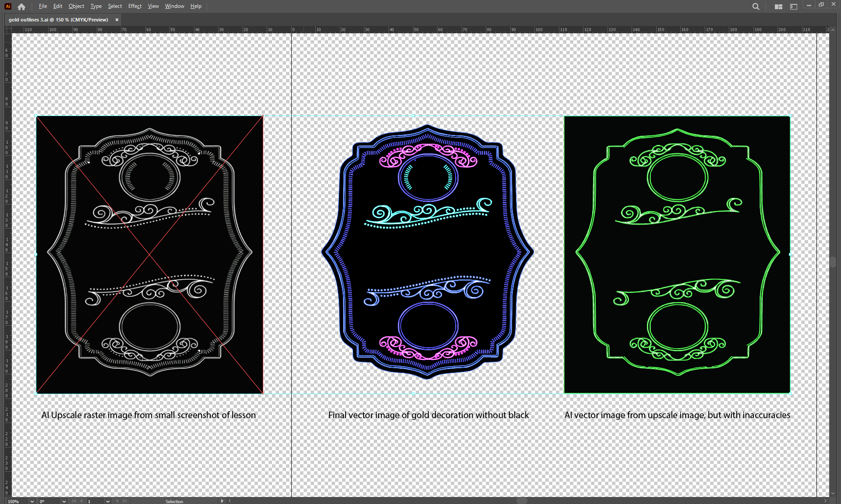841x504 pixels.
Task: Expand status bar Selection options arrow
Action: click(x=222, y=501)
